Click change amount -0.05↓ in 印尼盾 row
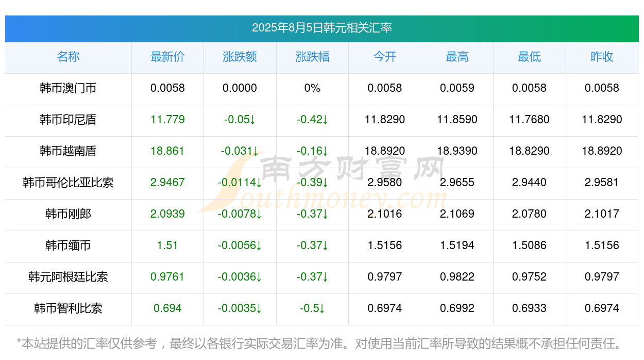 tap(240, 120)
